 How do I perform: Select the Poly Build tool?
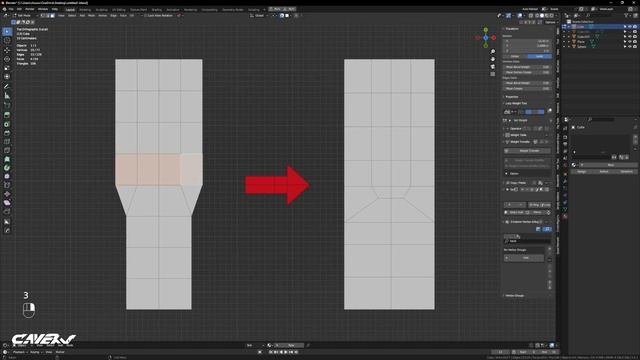point(7,159)
